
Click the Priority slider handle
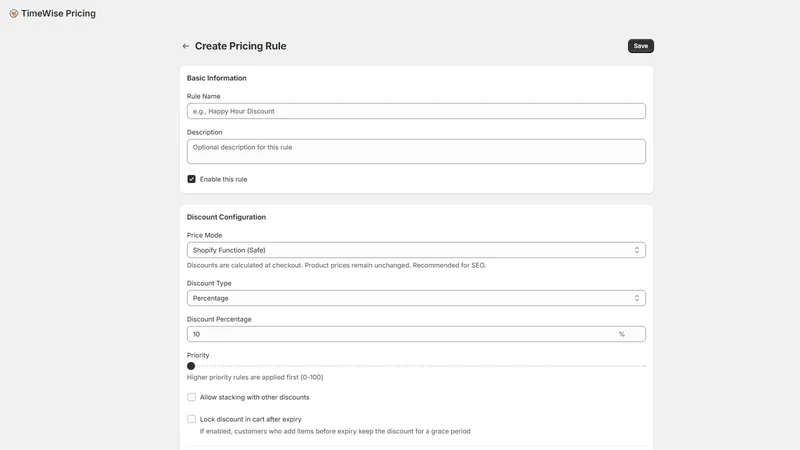pos(191,366)
